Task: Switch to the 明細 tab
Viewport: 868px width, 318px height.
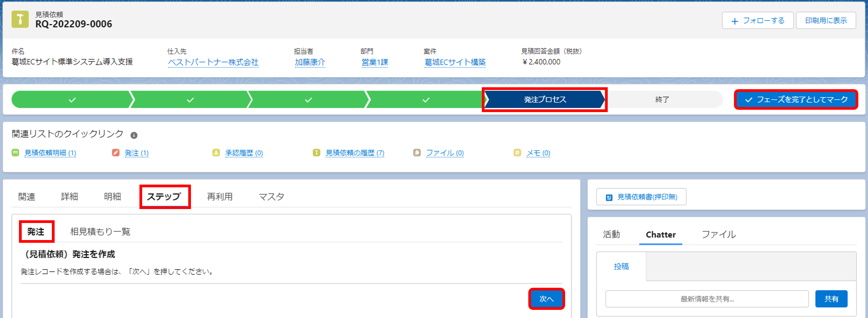Action: pos(113,197)
